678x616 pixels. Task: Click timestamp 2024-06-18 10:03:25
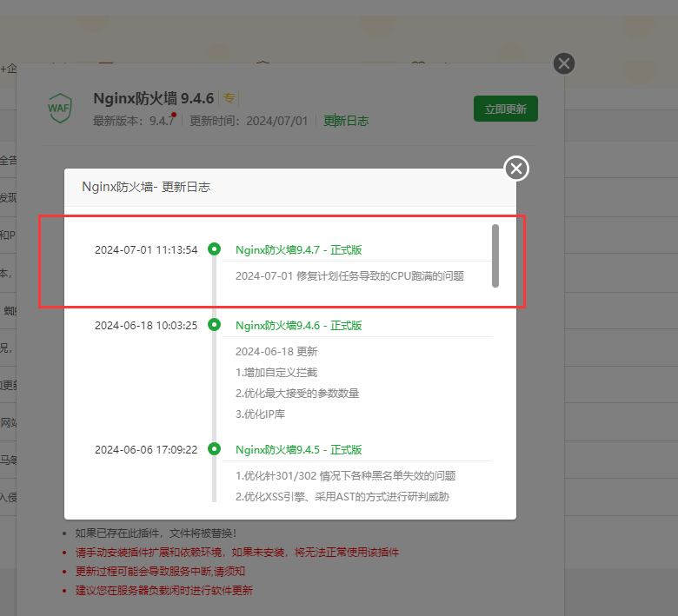click(146, 326)
